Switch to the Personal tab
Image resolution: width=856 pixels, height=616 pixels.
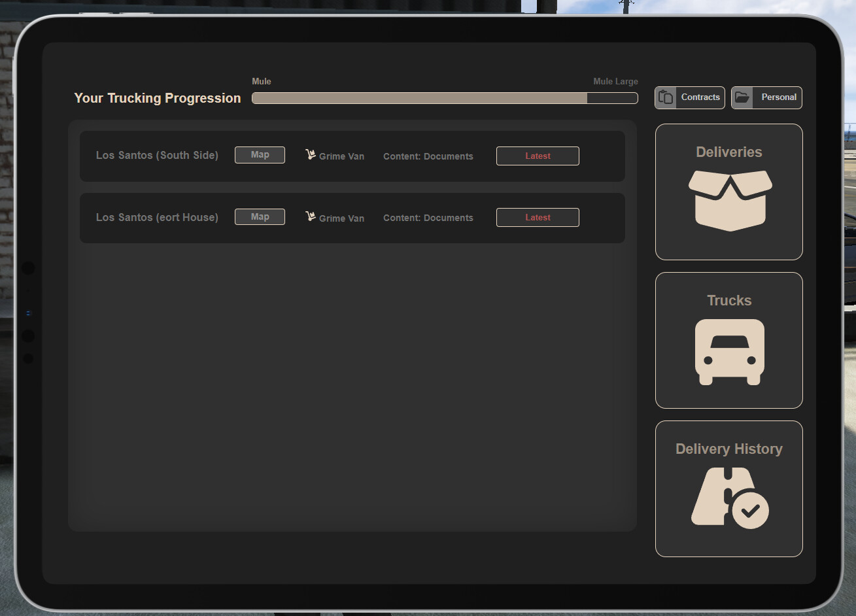[x=766, y=97]
